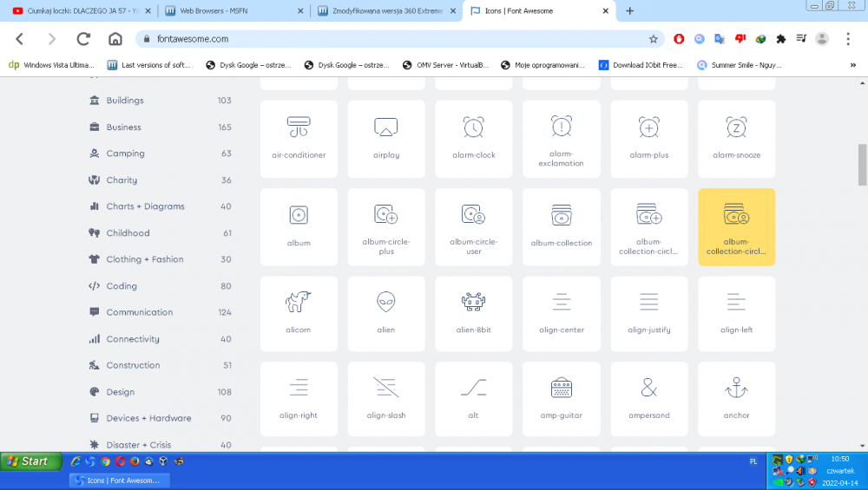Select the air-conditioner icon card
Image resolution: width=868 pixels, height=490 pixels.
click(299, 139)
